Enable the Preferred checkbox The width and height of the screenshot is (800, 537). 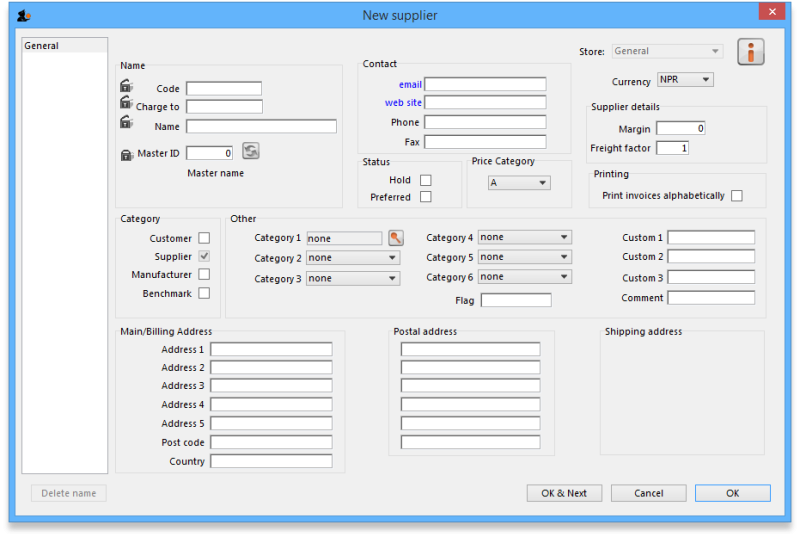(x=426, y=197)
